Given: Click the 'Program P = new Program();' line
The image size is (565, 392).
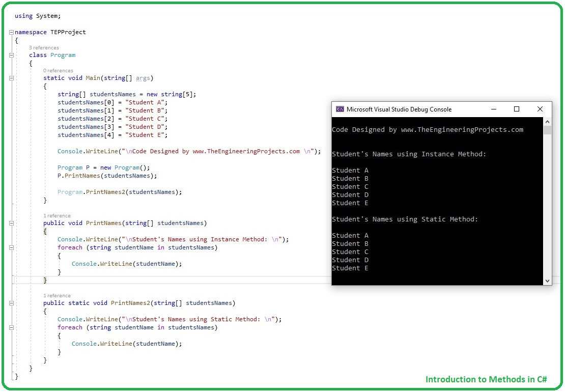Looking at the screenshot, I should pyautogui.click(x=103, y=167).
